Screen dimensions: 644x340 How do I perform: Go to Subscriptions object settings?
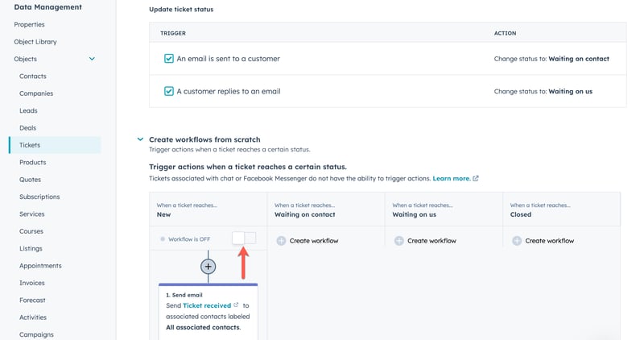(x=39, y=197)
